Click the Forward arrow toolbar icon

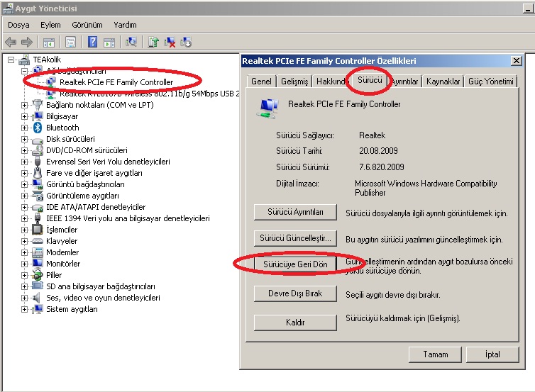27,43
